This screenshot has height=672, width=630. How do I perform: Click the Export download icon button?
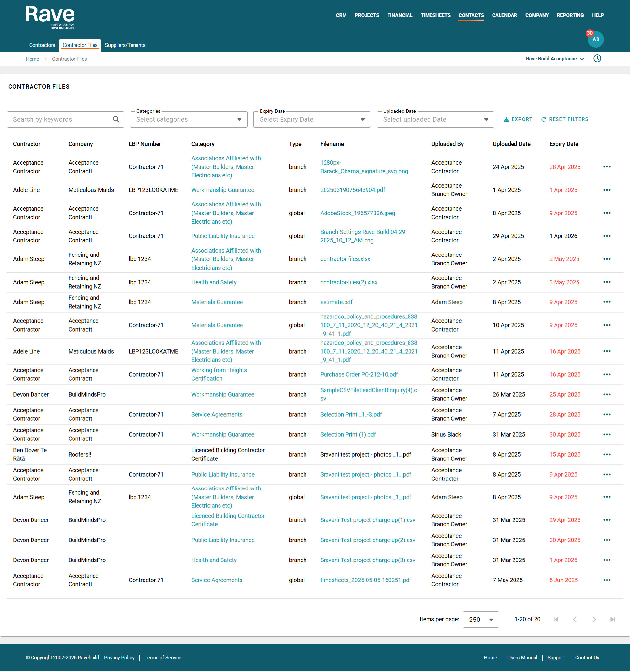point(506,120)
